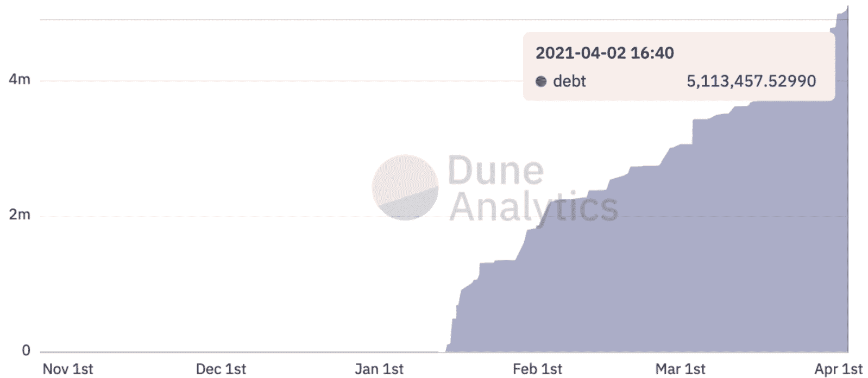
Task: Click the Apr 1st axis label
Action: point(838,369)
